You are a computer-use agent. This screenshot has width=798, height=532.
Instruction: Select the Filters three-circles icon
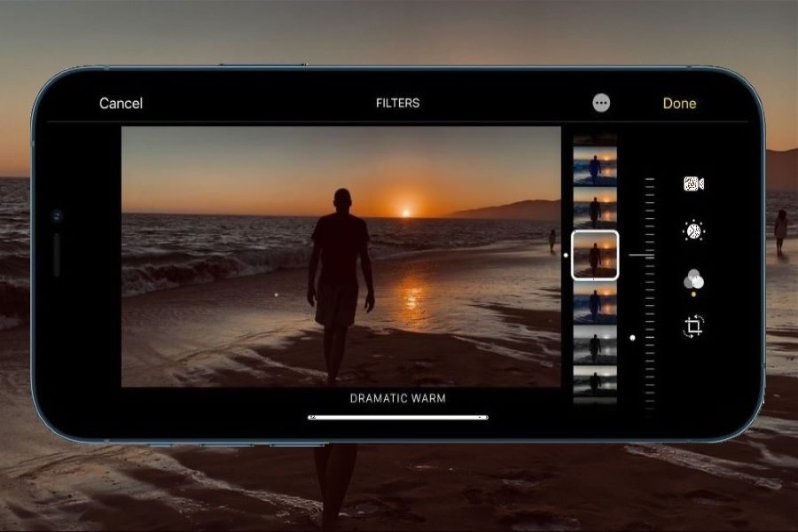point(693,280)
